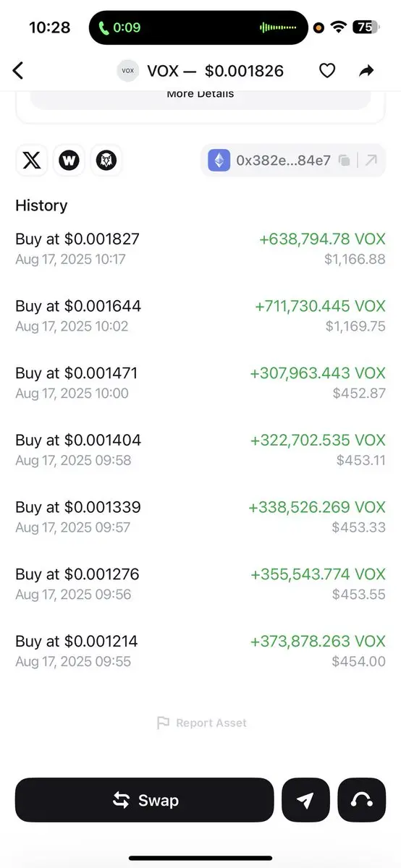
Task: Select the +338,526.269 VOX history entry
Action: pyautogui.click(x=200, y=516)
